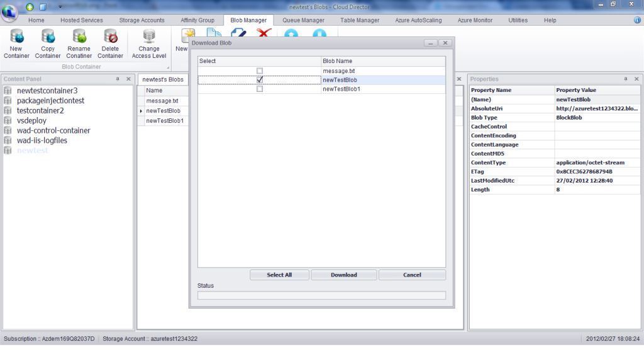This screenshot has height=364, width=644.
Task: Click the ETag property value
Action: (597, 171)
